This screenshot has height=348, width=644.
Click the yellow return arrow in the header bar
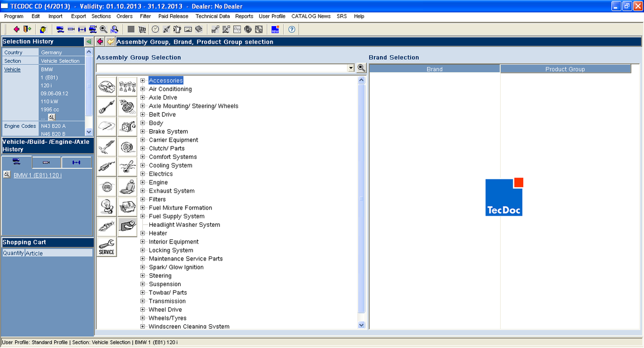click(x=110, y=42)
